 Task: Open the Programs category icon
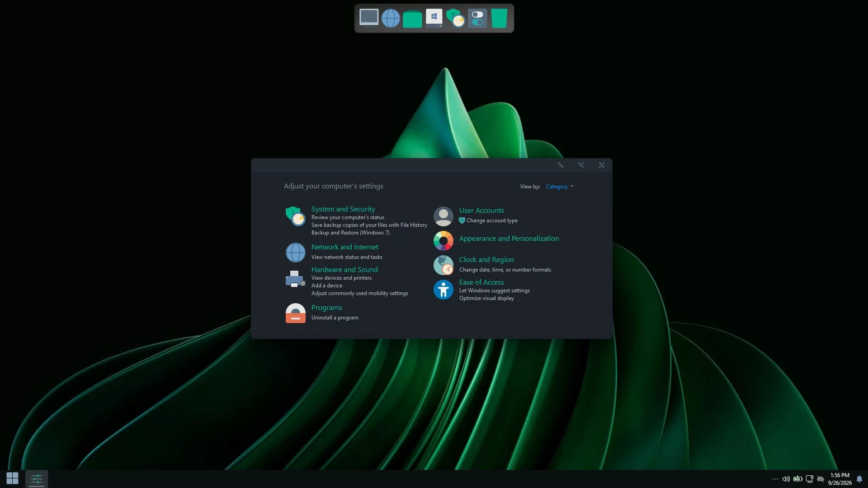click(295, 313)
